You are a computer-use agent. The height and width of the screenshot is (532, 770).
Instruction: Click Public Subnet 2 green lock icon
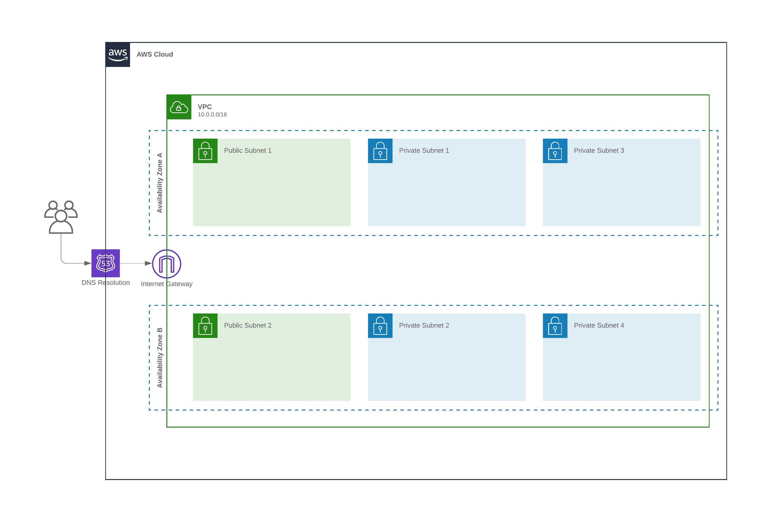point(205,326)
